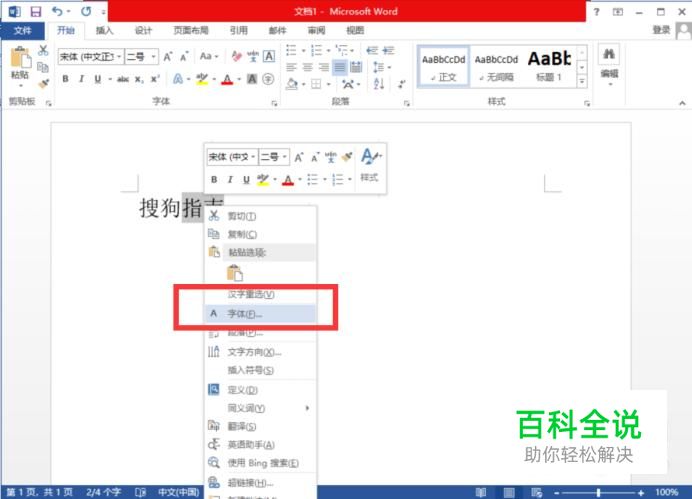Clear all formatting eraser icon in ribbon
Viewport: 692px width, 499px height.
click(x=236, y=56)
